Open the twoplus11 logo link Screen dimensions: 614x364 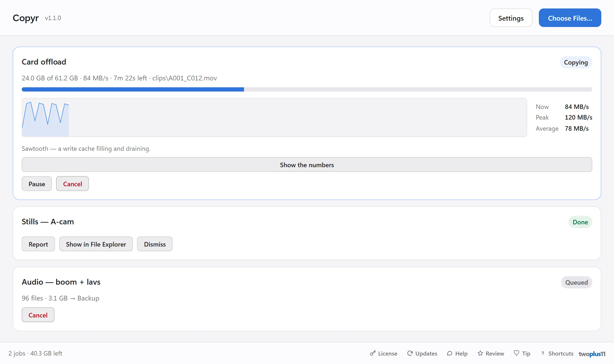tap(592, 354)
